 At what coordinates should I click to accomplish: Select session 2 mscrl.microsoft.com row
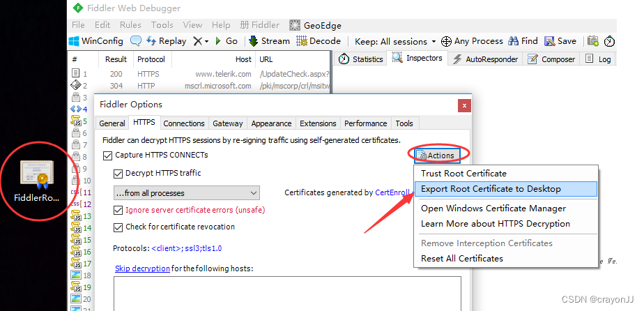pos(199,86)
